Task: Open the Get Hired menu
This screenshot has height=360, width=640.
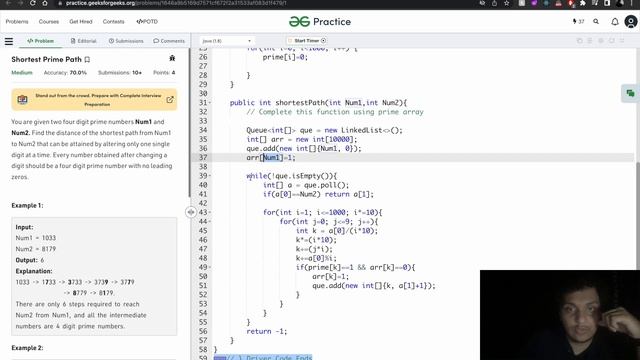Action: pyautogui.click(x=81, y=22)
